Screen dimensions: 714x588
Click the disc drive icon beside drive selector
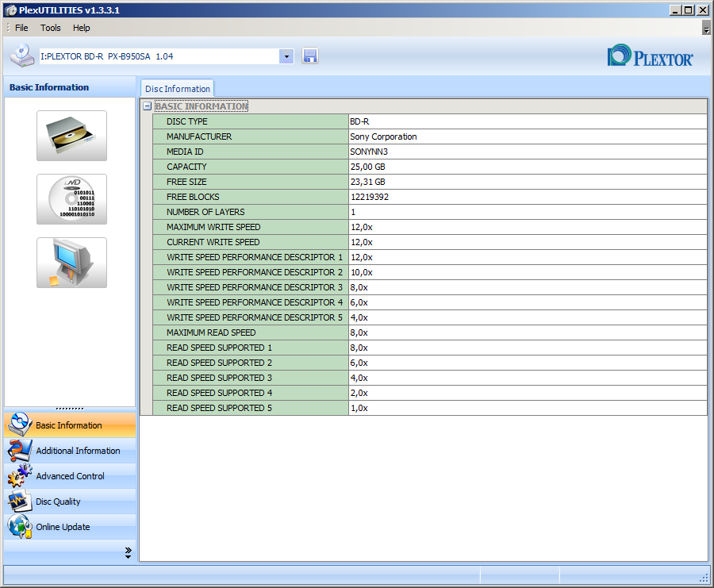click(22, 56)
